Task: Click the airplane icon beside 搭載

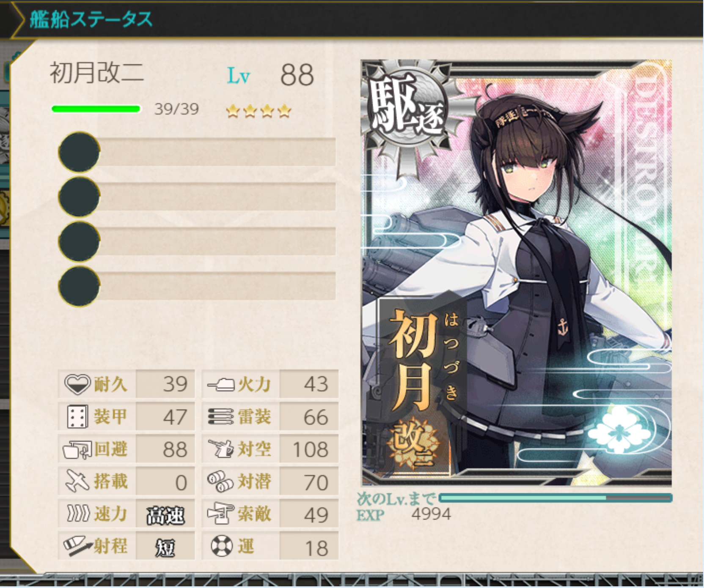Action: click(77, 481)
